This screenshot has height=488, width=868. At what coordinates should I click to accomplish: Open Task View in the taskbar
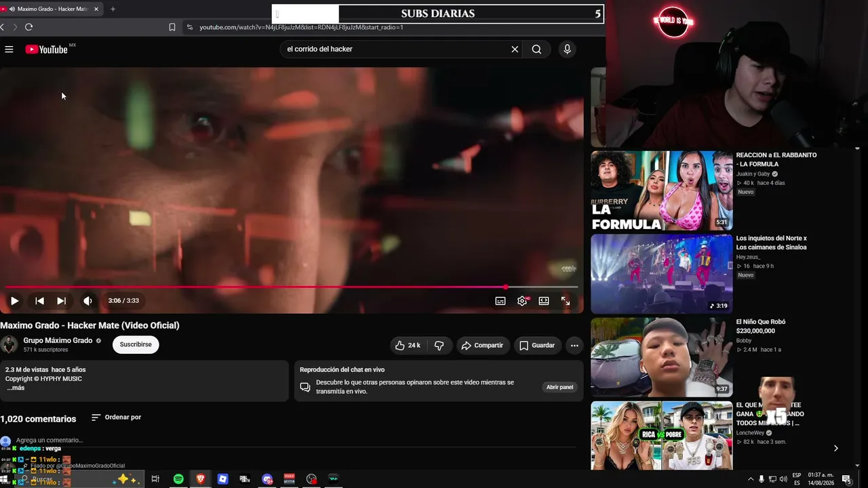[155, 479]
